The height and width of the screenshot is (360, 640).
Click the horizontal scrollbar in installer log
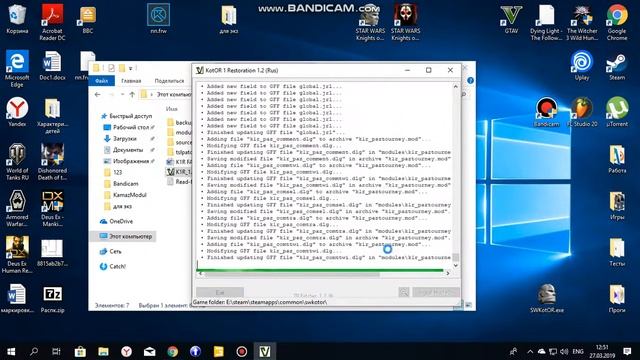coord(292,274)
